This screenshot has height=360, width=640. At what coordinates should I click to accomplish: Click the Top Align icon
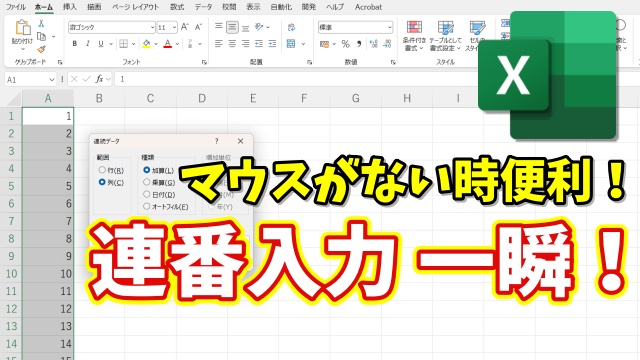(219, 27)
